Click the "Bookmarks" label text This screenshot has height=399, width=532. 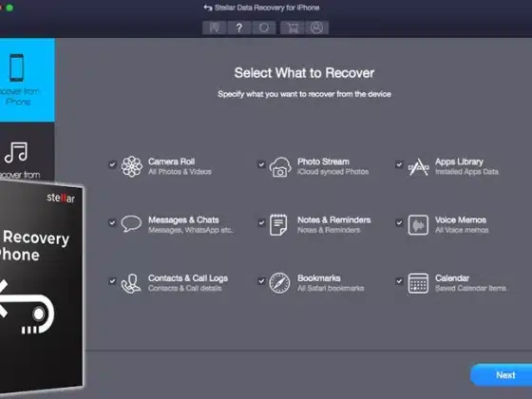318,278
